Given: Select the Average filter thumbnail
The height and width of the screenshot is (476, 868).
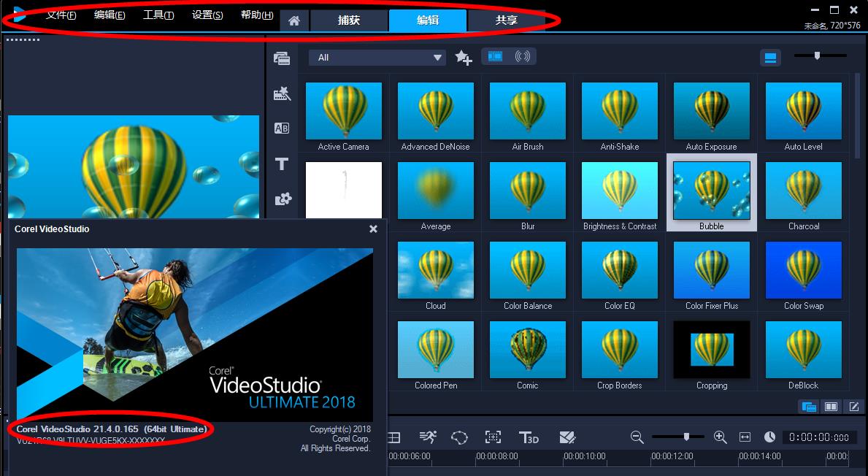Looking at the screenshot, I should click(436, 191).
